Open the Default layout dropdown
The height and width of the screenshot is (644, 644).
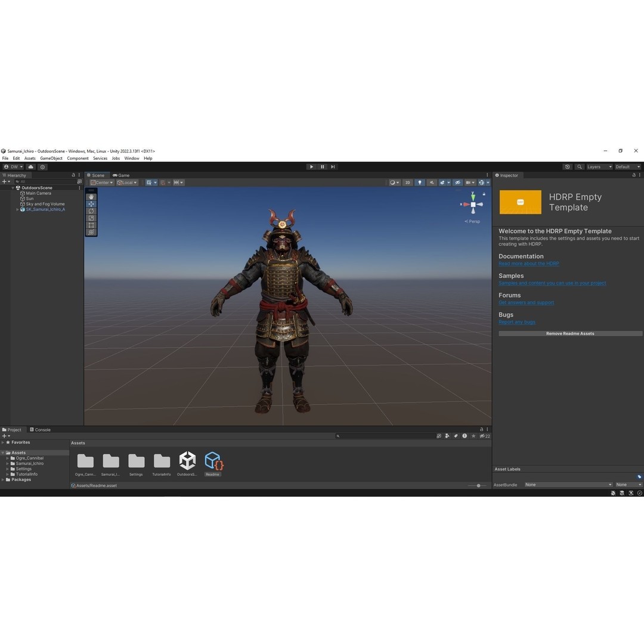pyautogui.click(x=627, y=167)
